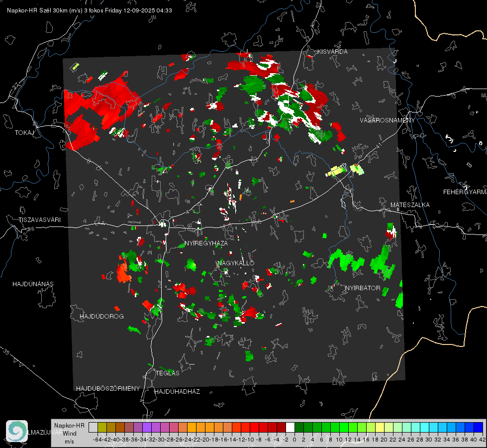Click the swirl logo icon beside the legend
Screen dimensions: 487x448
(x=17, y=431)
